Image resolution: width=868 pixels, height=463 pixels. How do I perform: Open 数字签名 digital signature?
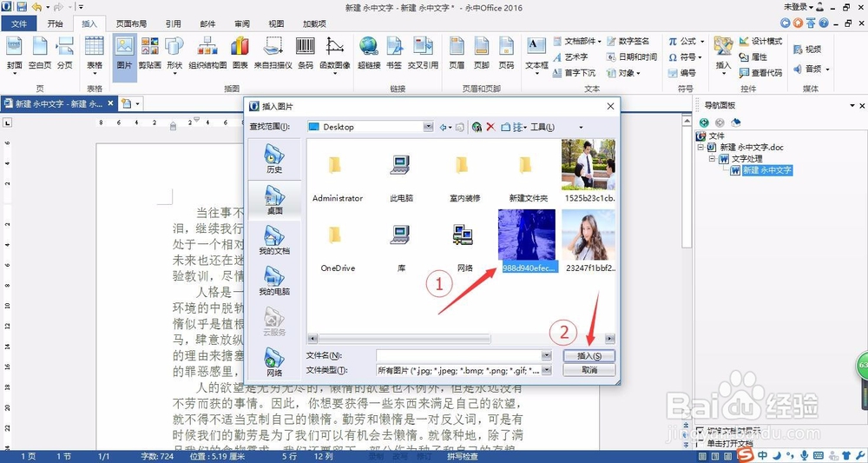(628, 41)
